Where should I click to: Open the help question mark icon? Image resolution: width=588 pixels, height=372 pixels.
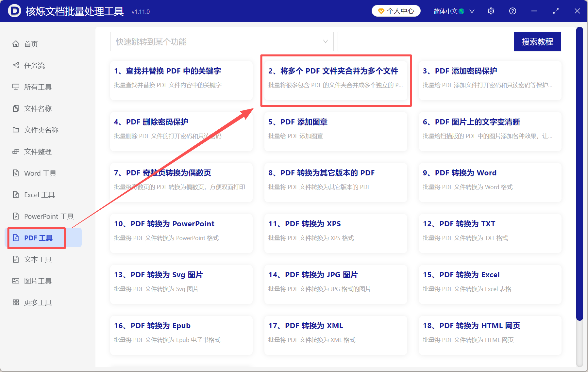(x=512, y=11)
